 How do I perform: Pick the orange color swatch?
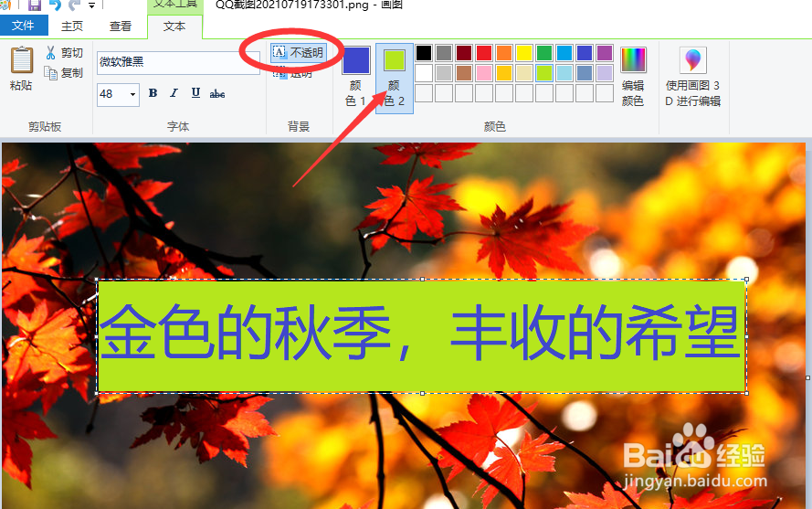[504, 53]
